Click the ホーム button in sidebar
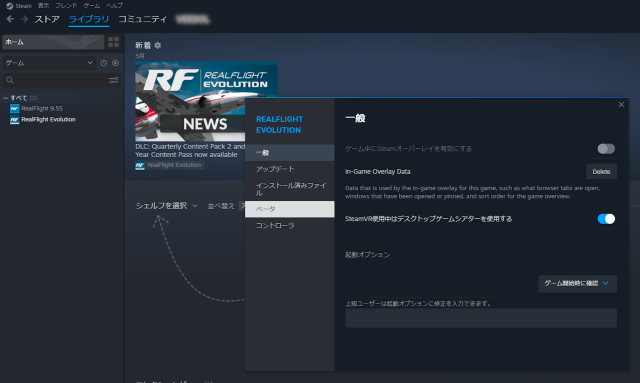Viewport: 640px width, 383px height. (x=53, y=42)
